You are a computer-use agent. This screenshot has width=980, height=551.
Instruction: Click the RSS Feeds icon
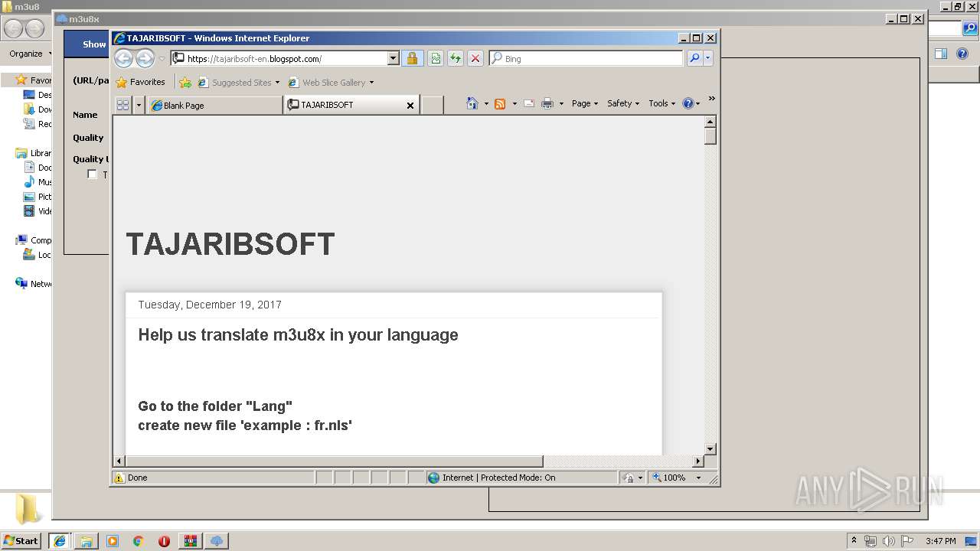500,103
